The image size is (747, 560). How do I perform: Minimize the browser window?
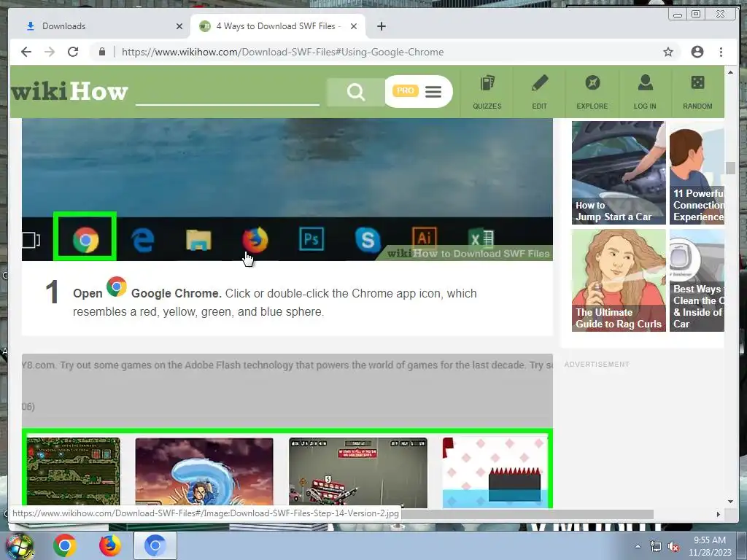click(678, 15)
